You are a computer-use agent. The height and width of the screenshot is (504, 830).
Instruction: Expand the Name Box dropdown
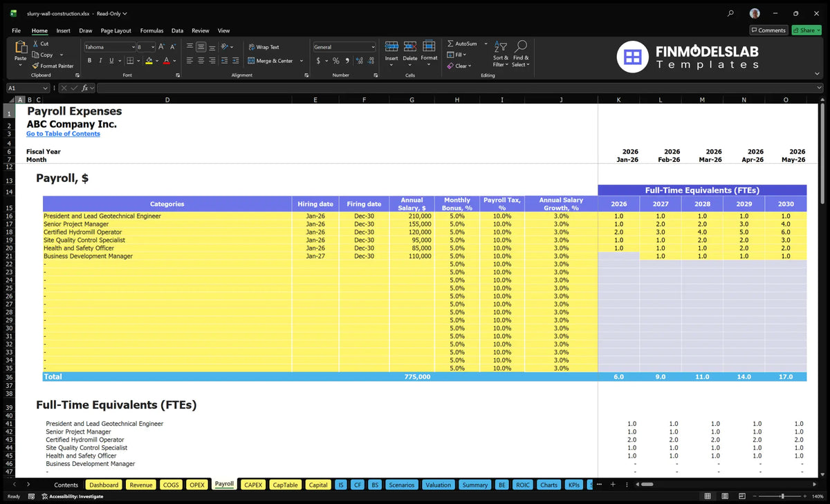(46, 88)
